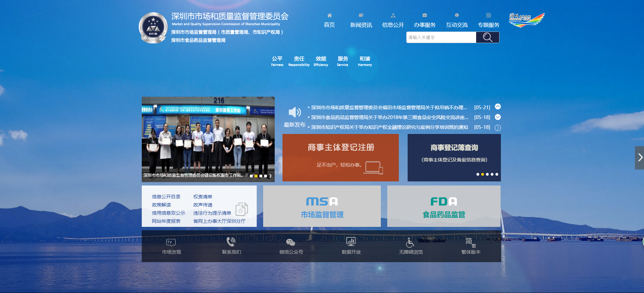
Task: Open the news about 福田市场监督管理局
Action: [389, 108]
